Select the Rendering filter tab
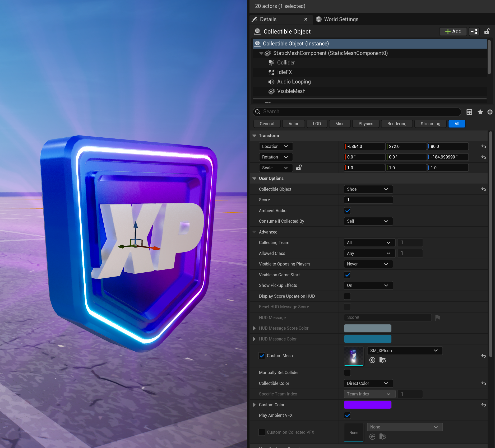This screenshot has height=448, width=495. click(397, 124)
